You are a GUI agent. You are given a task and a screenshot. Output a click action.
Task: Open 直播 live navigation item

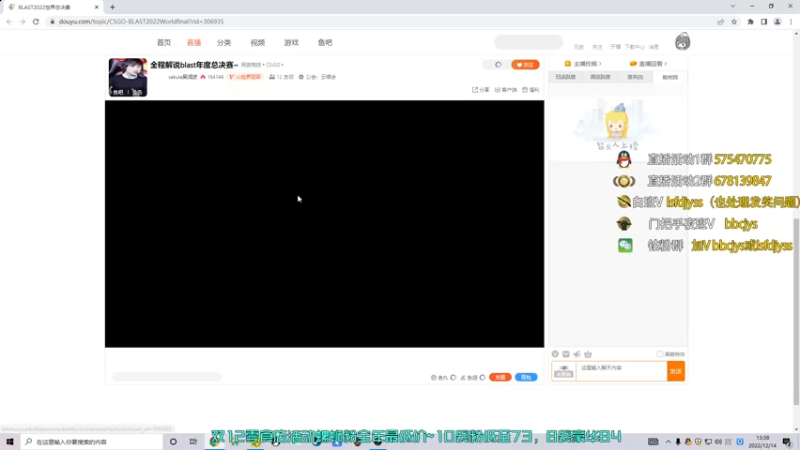194,42
